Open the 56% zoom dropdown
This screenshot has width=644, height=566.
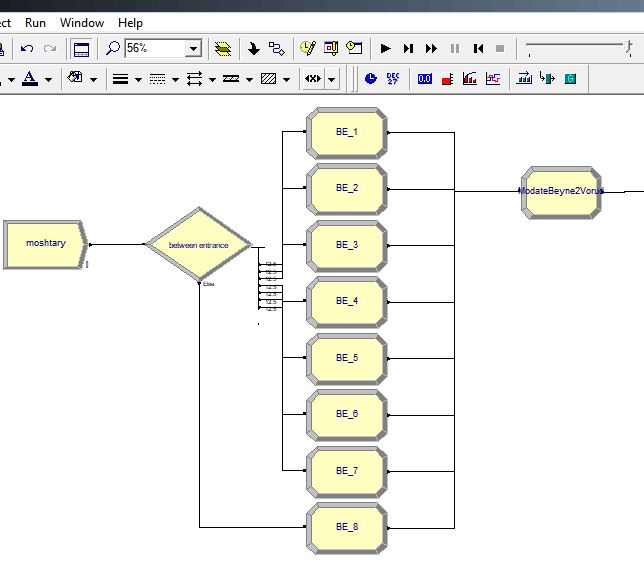click(x=193, y=48)
